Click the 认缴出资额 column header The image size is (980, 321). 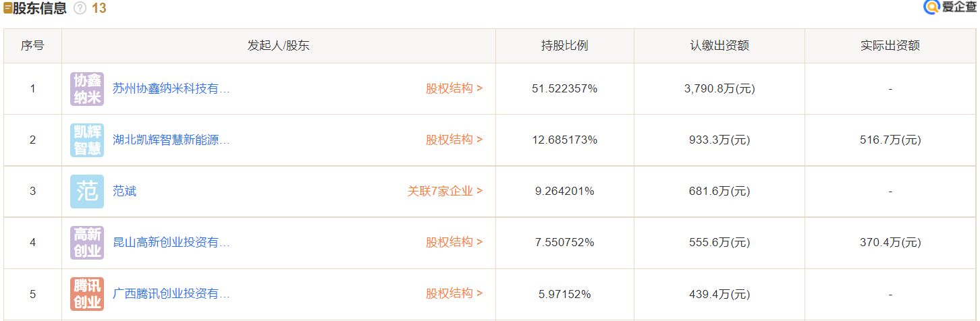click(x=719, y=46)
